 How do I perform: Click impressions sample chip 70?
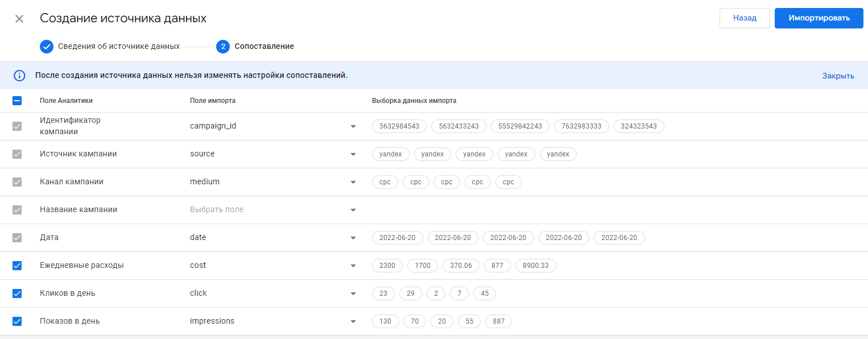pos(415,321)
